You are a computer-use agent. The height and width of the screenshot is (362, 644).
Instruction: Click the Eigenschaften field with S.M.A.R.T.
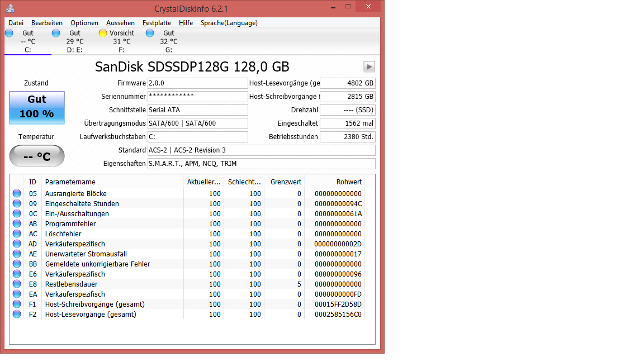click(x=261, y=164)
